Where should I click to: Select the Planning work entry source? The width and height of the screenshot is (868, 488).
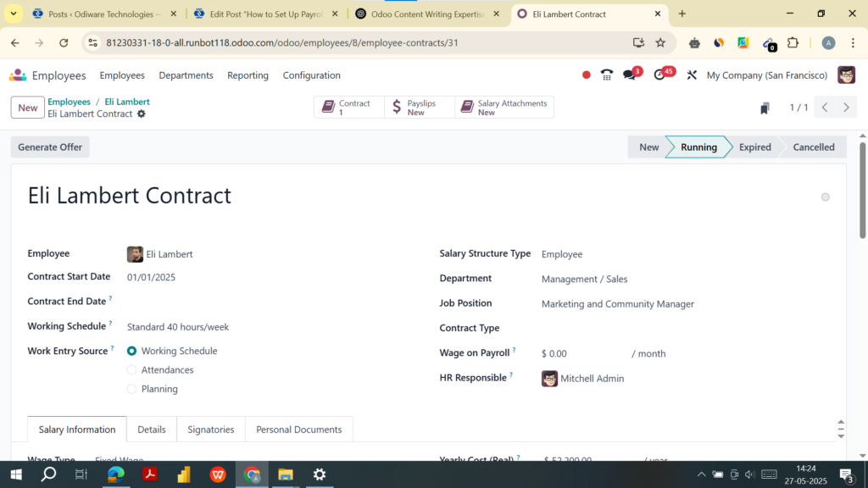(x=131, y=388)
